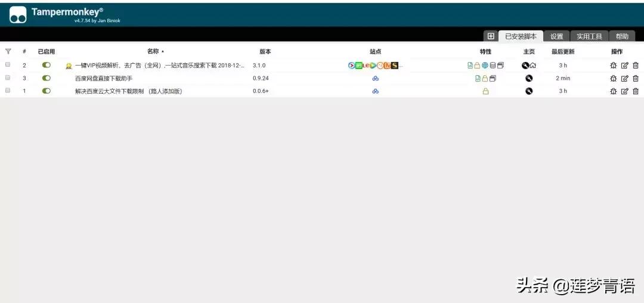The height and width of the screenshot is (303, 644).
Task: Click the 操作 column header
Action: pyautogui.click(x=617, y=52)
